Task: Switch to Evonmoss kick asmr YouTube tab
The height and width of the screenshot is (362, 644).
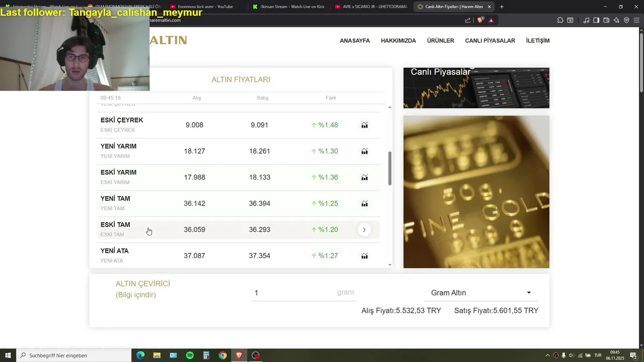Action: tap(205, 7)
